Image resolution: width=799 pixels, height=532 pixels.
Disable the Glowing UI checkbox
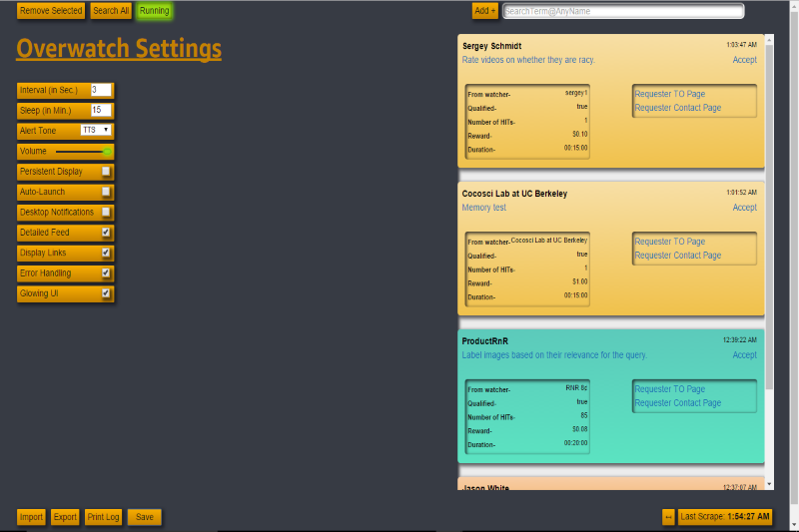(106, 293)
